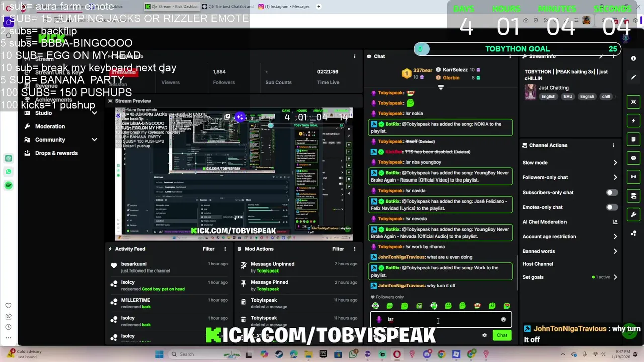Click the Windows Start button
This screenshot has height=362, width=644.
click(159, 354)
